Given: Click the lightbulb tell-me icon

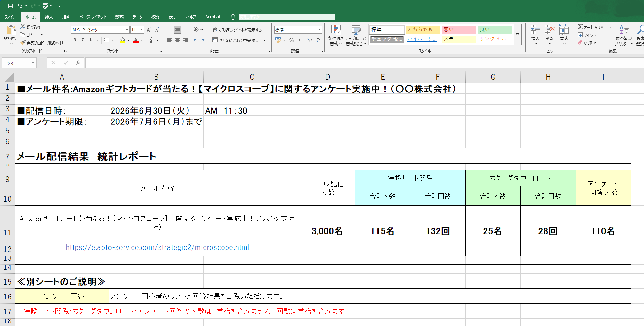Looking at the screenshot, I should click(233, 17).
